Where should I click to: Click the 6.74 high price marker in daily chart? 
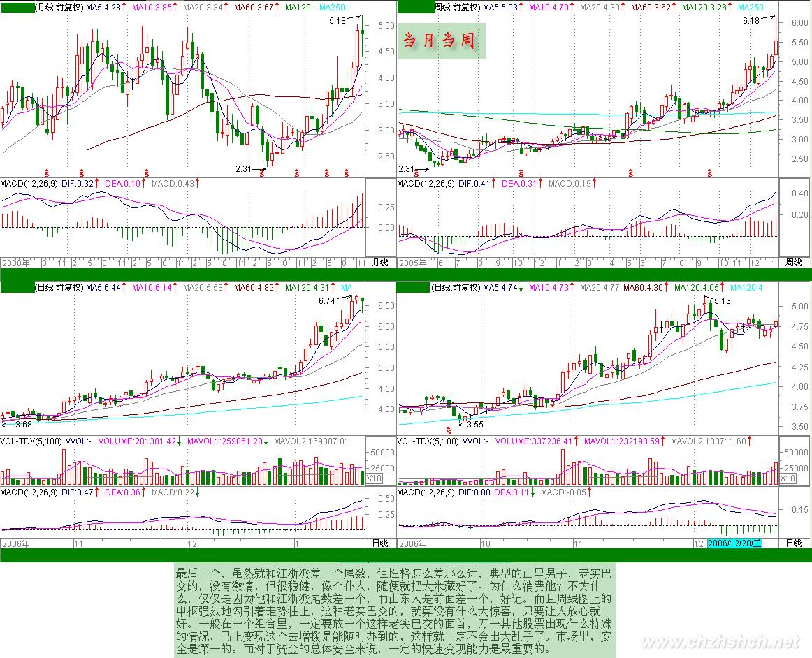tap(326, 300)
